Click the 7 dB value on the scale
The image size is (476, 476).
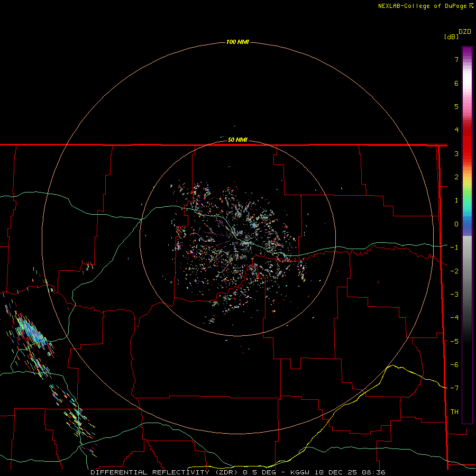pyautogui.click(x=456, y=59)
